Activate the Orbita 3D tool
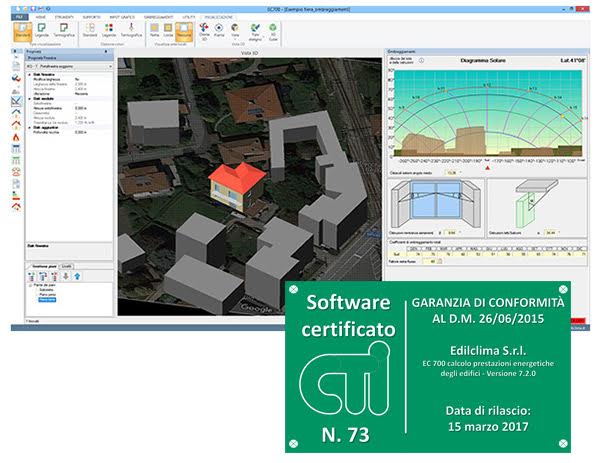Screen dimensions: 600x463 coord(204,31)
